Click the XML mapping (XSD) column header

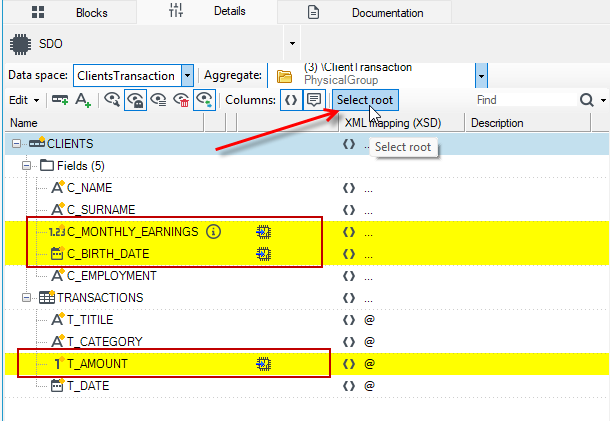(402, 123)
